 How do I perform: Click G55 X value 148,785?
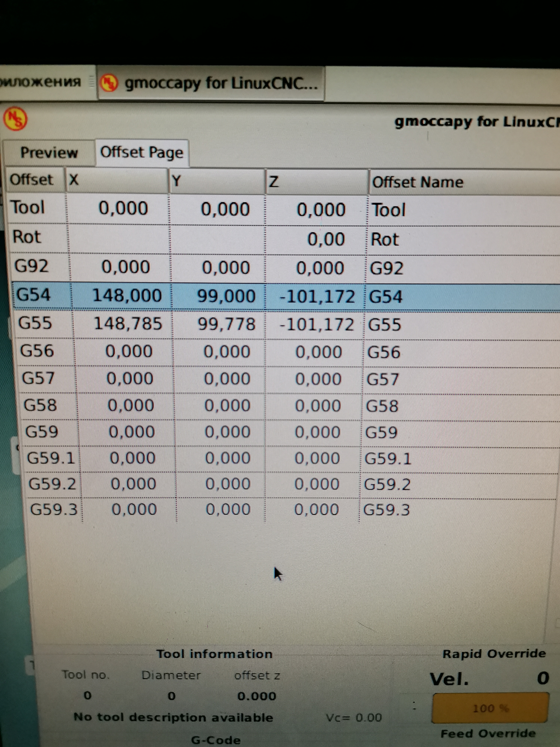pos(128,323)
